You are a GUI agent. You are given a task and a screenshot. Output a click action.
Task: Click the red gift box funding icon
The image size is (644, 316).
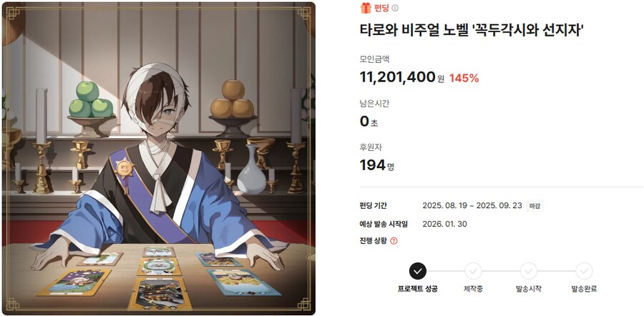click(x=366, y=7)
